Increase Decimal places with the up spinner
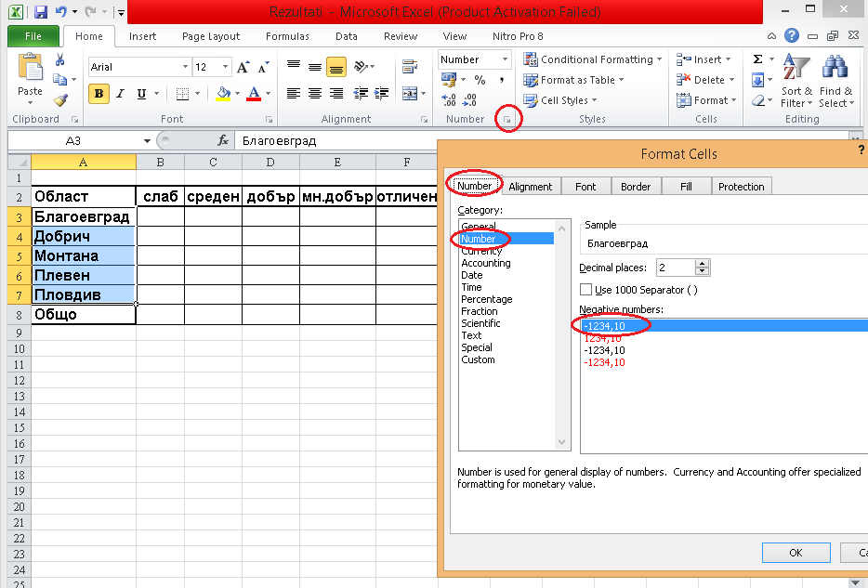 click(x=703, y=264)
